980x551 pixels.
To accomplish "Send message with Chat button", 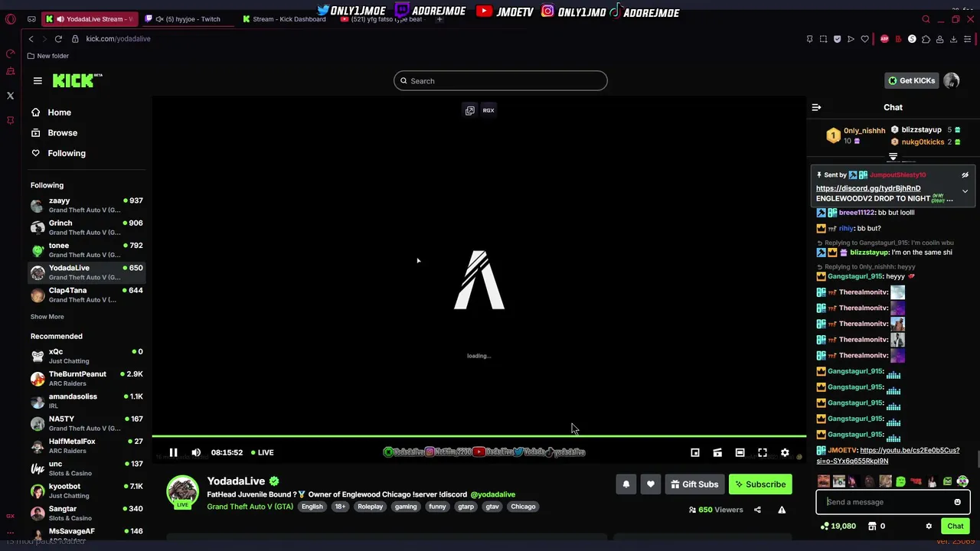I will [x=955, y=526].
